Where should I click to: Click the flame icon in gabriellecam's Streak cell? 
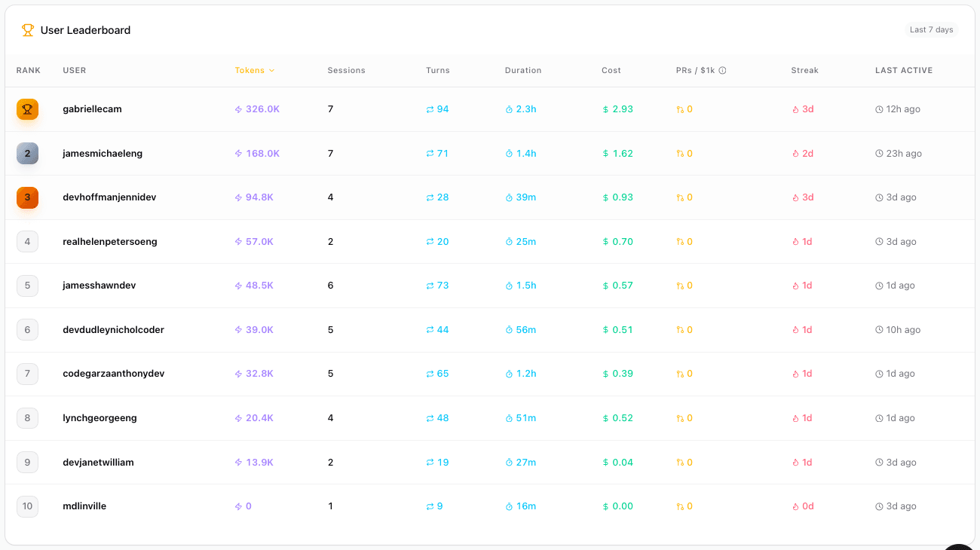[x=795, y=109]
